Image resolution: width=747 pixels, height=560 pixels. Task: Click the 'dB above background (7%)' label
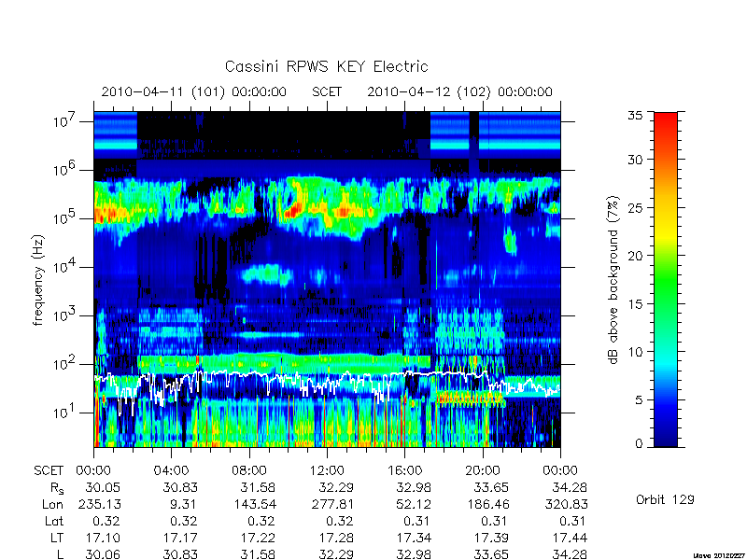pyautogui.click(x=613, y=280)
